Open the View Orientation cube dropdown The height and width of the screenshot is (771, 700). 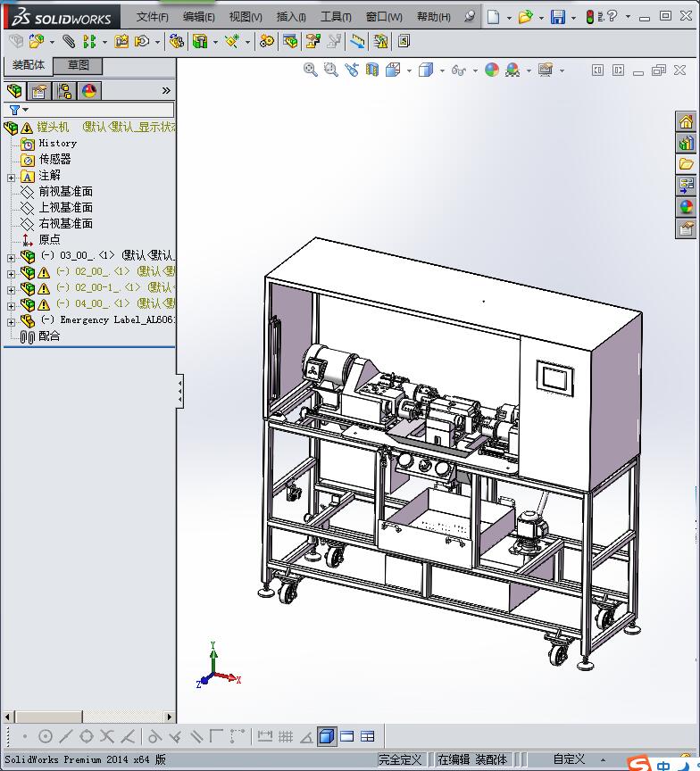click(x=409, y=71)
